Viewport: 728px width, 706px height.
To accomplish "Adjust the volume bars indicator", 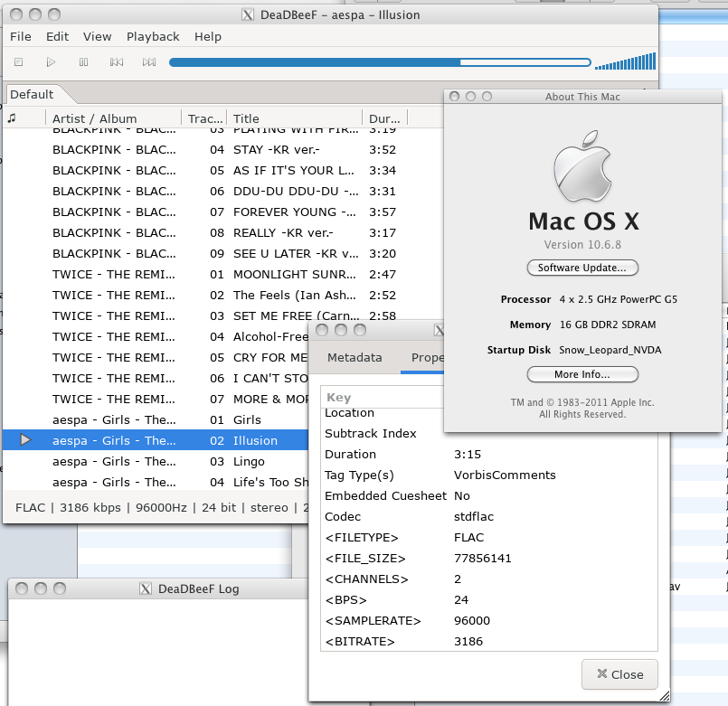I will coord(626,61).
